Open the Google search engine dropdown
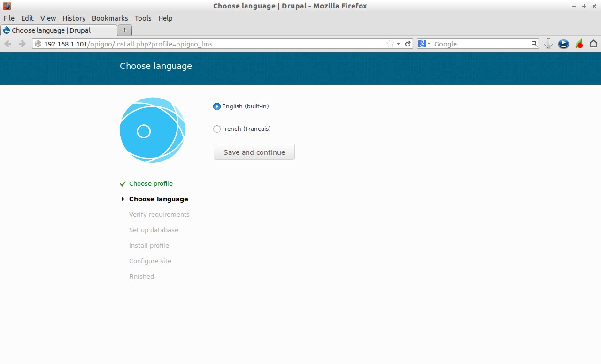 (x=424, y=44)
